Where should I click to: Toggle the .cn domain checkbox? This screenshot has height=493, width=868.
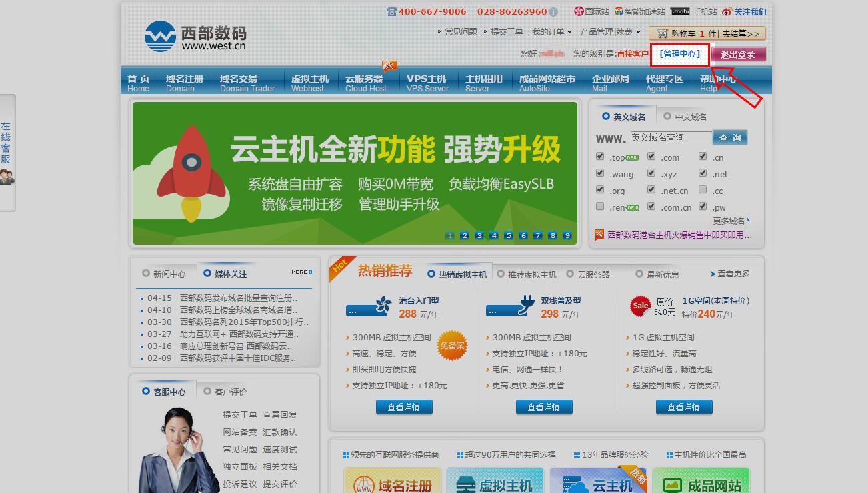coord(703,157)
